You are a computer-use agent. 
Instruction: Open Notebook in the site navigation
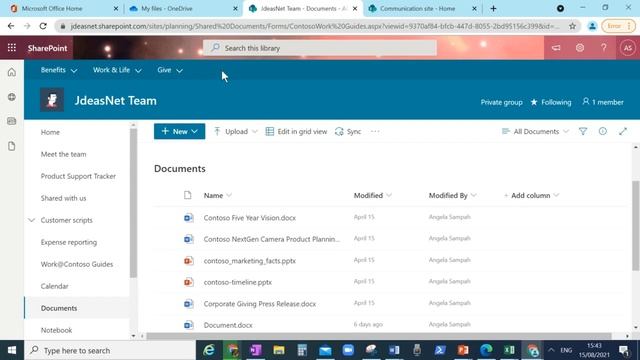[56, 330]
